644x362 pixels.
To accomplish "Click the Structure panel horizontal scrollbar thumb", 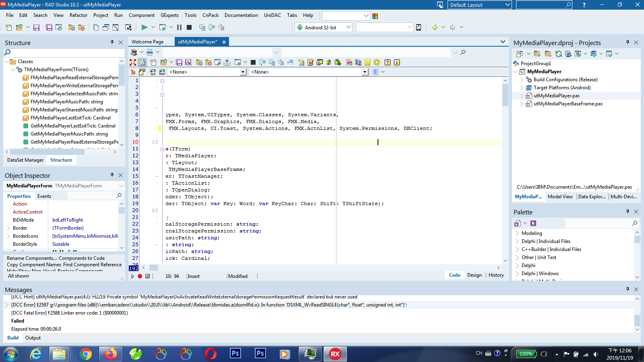I will [47, 152].
